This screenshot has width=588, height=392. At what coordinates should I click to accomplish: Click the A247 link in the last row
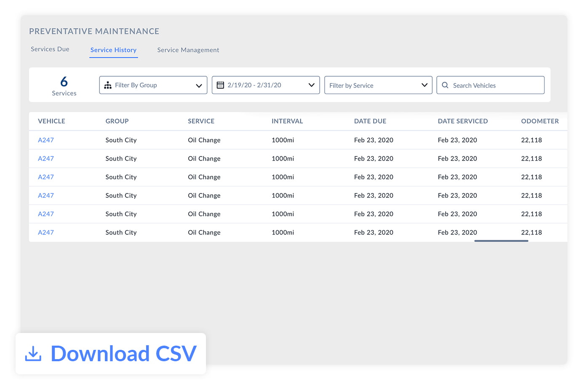[46, 232]
